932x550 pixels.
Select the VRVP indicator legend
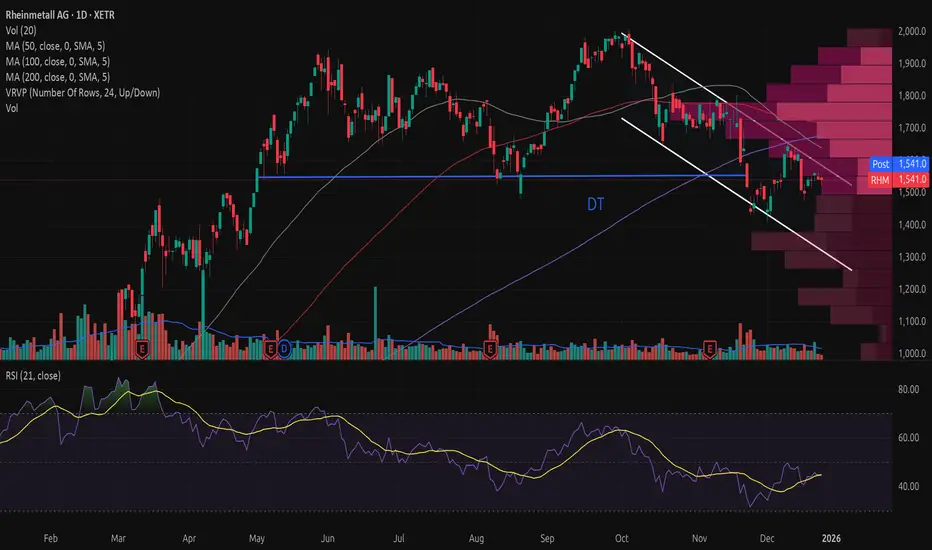click(x=83, y=92)
